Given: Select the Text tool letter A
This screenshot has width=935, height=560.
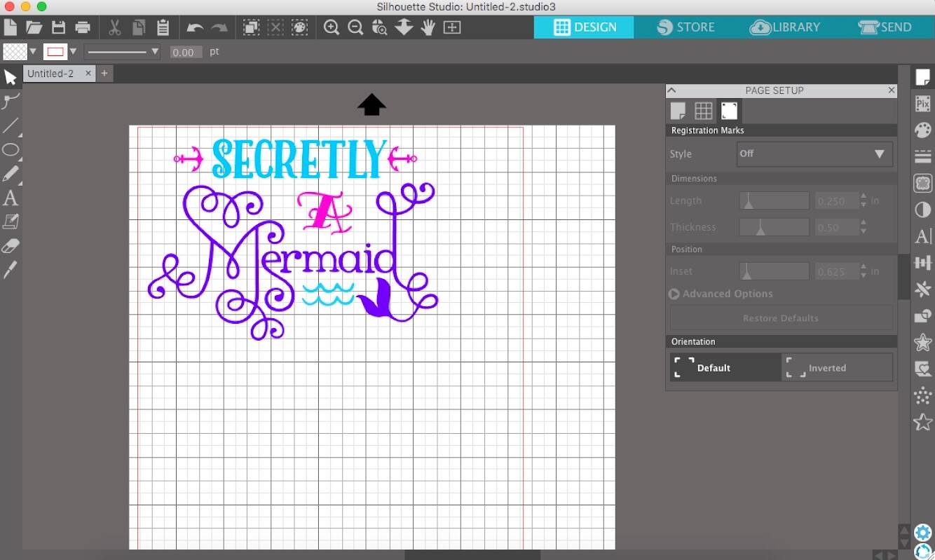Looking at the screenshot, I should pyautogui.click(x=11, y=198).
